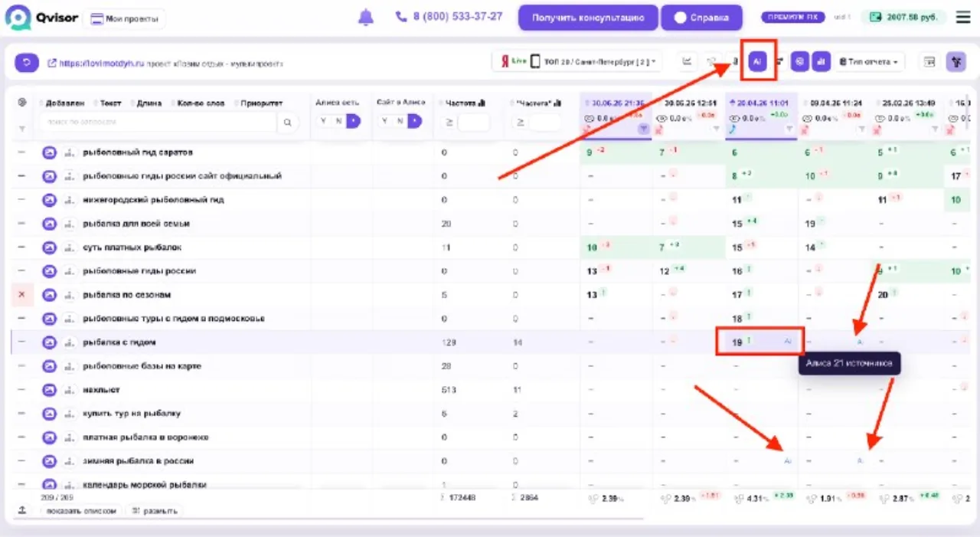This screenshot has height=537, width=980.
Task: Open Мои проекты menu
Action: (x=124, y=18)
